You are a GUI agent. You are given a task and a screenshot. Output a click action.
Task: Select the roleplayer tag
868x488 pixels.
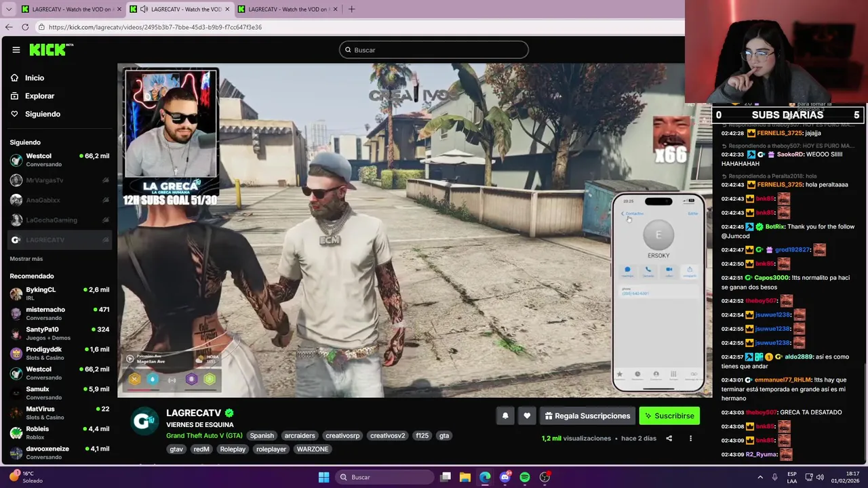(271, 449)
